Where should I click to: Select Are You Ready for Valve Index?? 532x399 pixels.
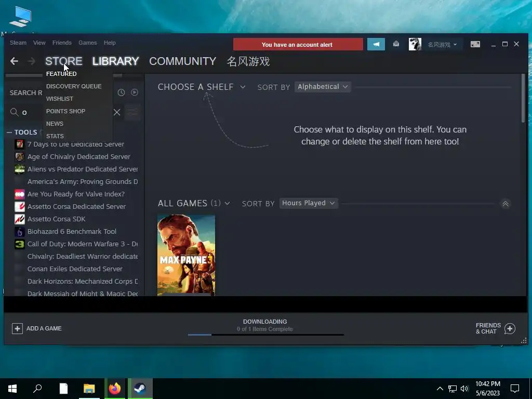click(76, 194)
